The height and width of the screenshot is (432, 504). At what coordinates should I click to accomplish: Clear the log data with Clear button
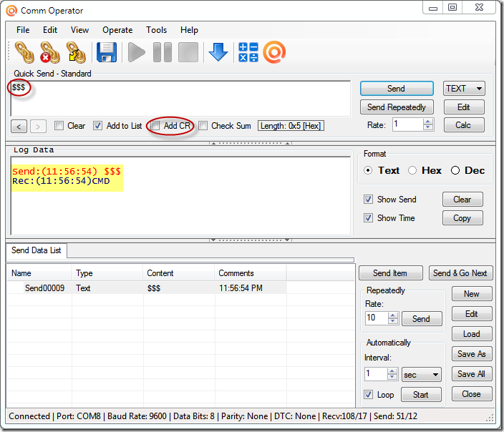point(462,199)
